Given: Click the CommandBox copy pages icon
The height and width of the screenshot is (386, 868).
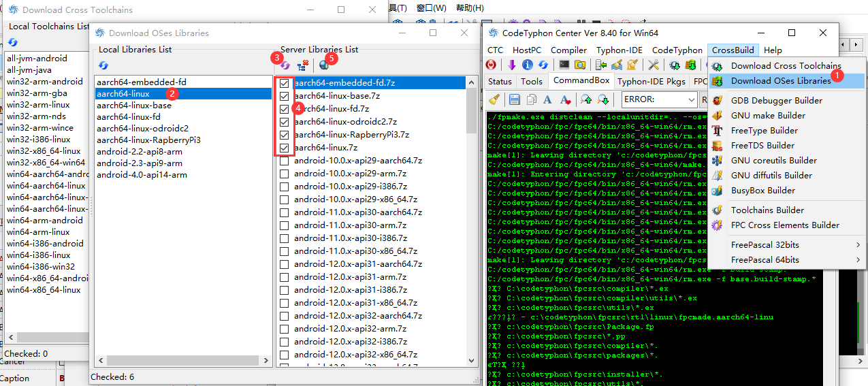Looking at the screenshot, I should (531, 99).
